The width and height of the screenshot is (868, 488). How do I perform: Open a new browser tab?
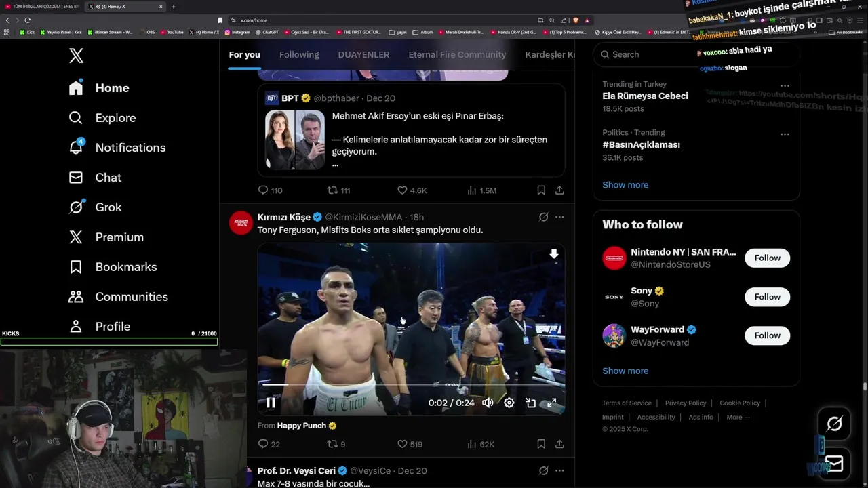[173, 7]
